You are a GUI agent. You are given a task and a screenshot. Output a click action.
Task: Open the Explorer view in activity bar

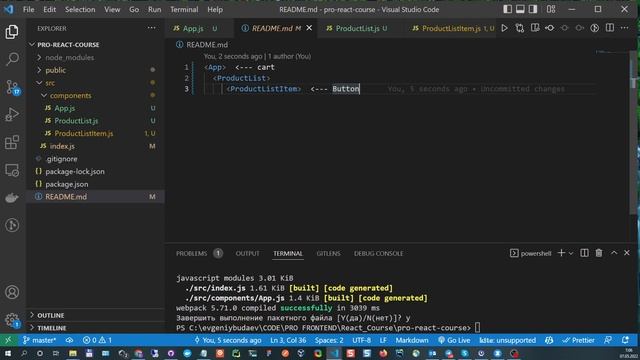(12, 32)
